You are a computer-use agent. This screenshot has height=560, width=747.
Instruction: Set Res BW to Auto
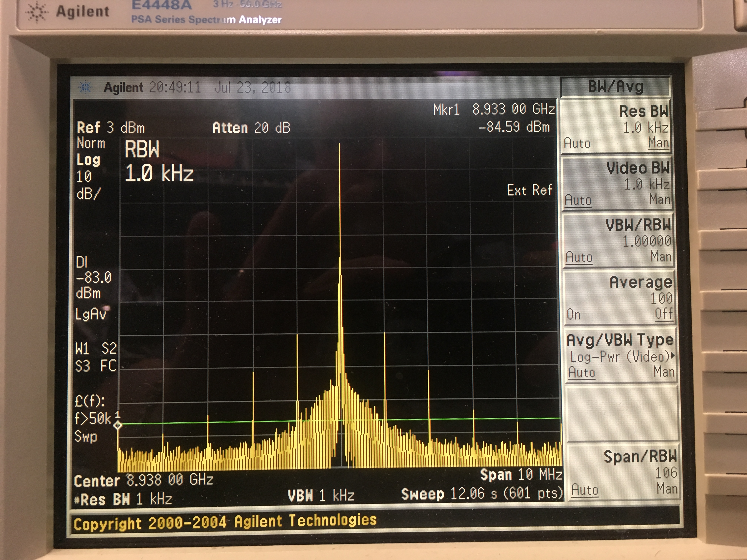pyautogui.click(x=577, y=144)
